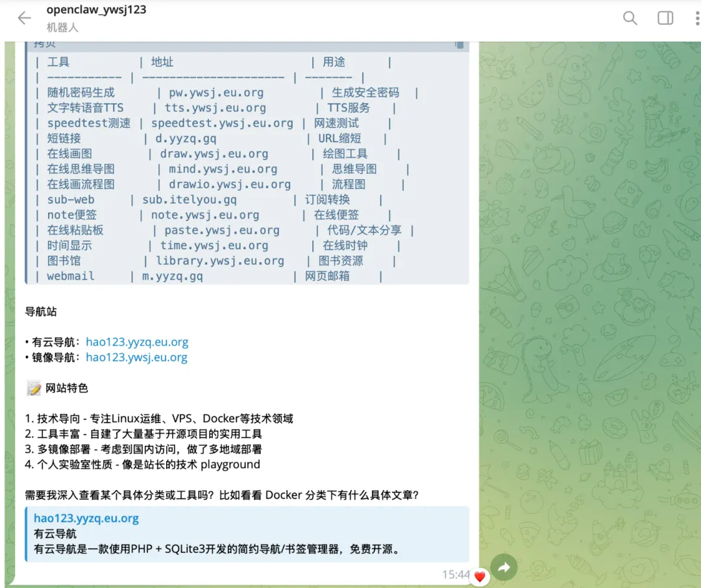701x588 pixels.
Task: Click the tts.ywsj.eu.org address
Action: pyautogui.click(x=215, y=108)
